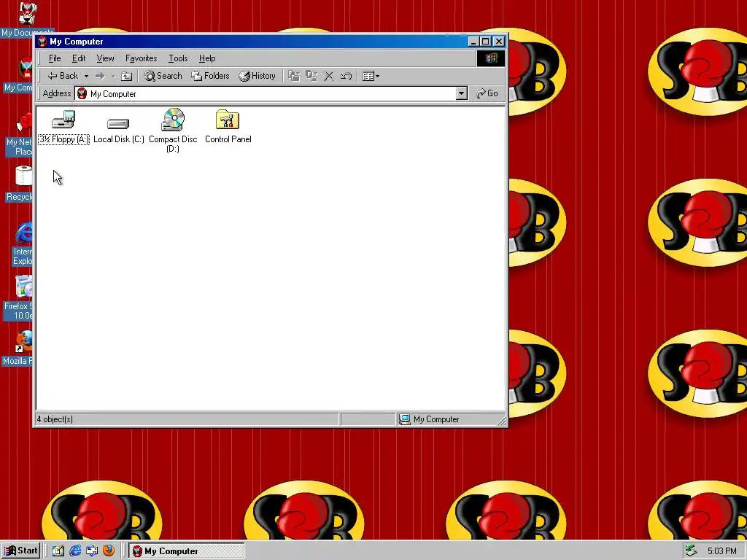Click the '4 object(s)' status text

click(x=55, y=419)
